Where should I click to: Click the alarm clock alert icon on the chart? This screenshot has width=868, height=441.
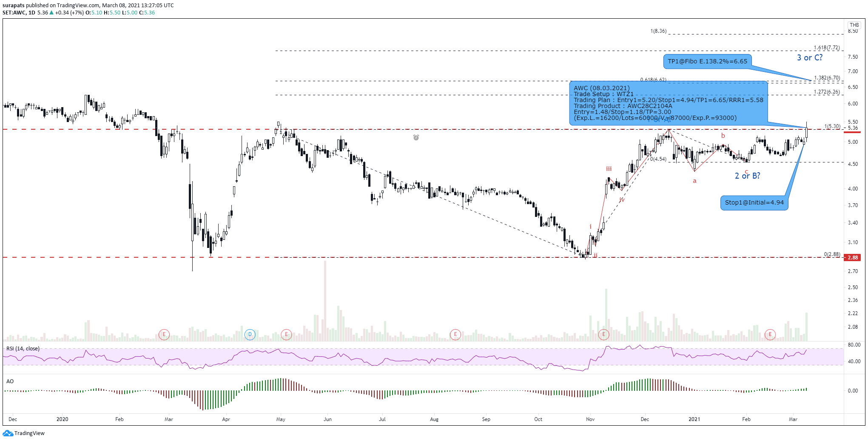pos(416,137)
